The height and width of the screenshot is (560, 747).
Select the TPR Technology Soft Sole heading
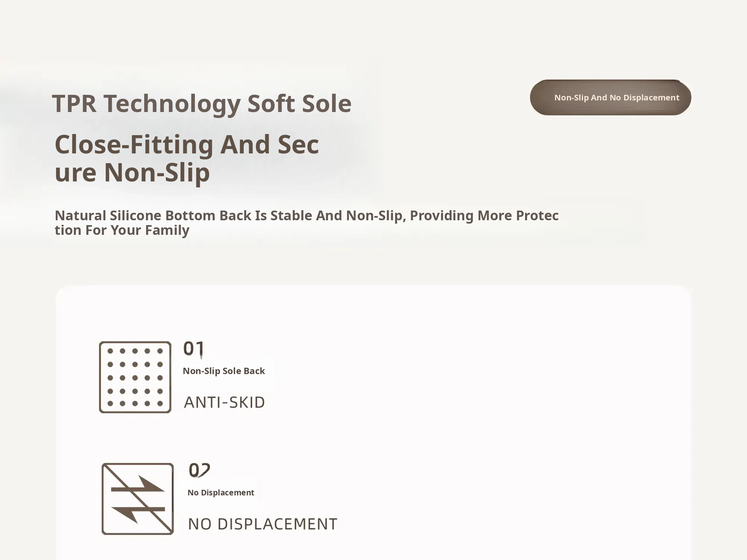click(202, 103)
